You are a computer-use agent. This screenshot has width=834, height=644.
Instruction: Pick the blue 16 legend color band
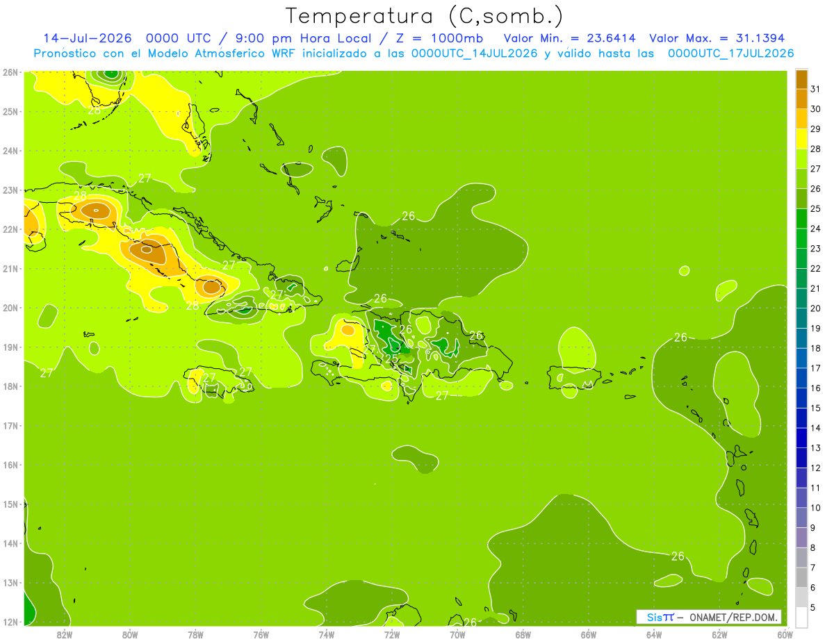pos(801,378)
